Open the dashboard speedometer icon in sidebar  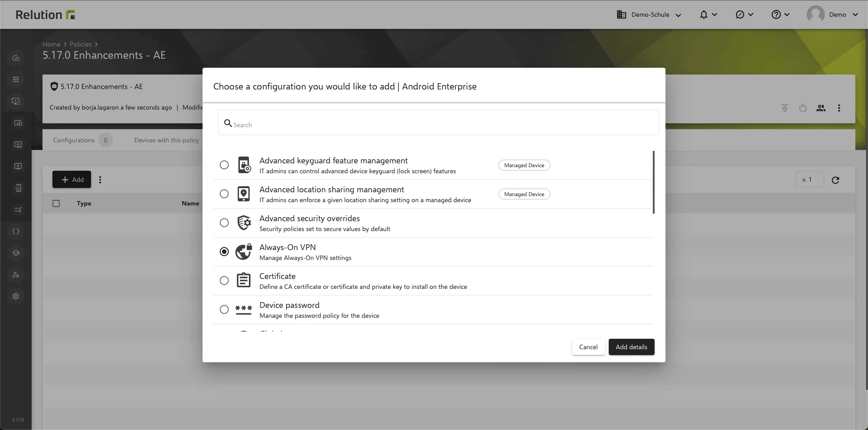coord(16,58)
